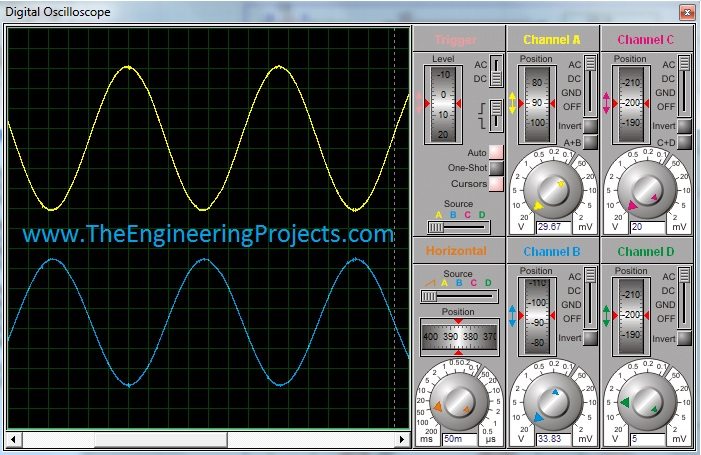Click the Trigger edge polarity switch
701x455 pixels.
[x=496, y=115]
